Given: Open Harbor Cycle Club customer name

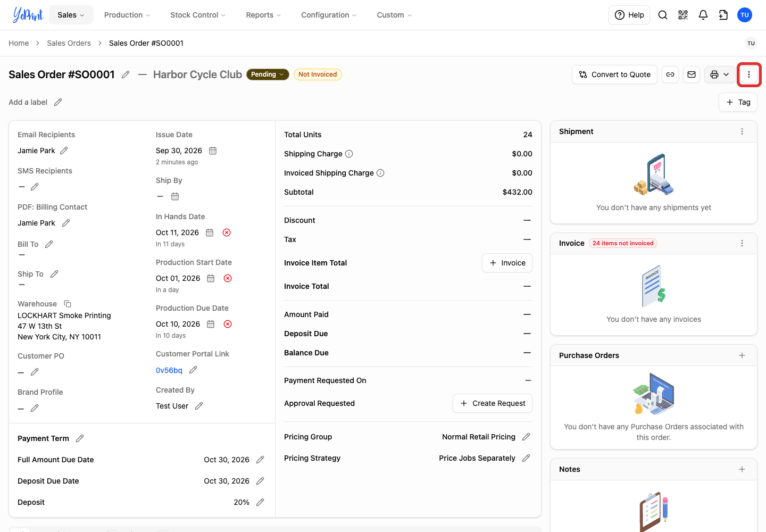Looking at the screenshot, I should pyautogui.click(x=197, y=74).
